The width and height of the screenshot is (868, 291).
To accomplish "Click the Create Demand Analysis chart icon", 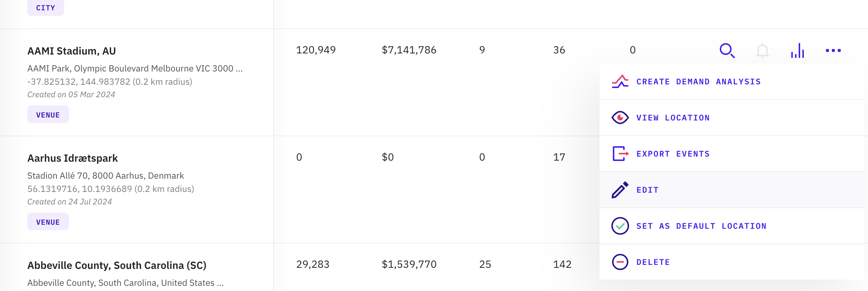I will pyautogui.click(x=620, y=81).
